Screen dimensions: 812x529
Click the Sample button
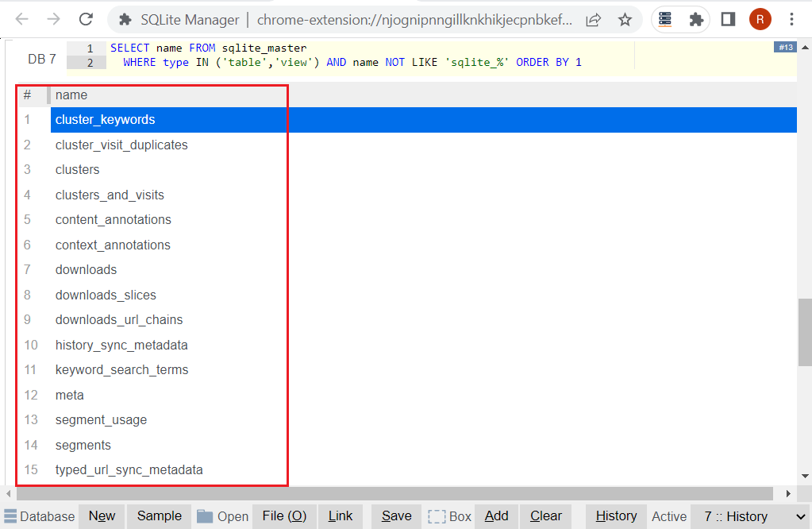[159, 516]
